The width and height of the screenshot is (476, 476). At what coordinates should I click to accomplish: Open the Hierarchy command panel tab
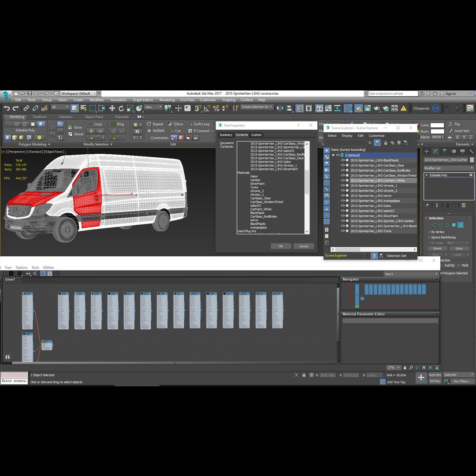pos(444,151)
